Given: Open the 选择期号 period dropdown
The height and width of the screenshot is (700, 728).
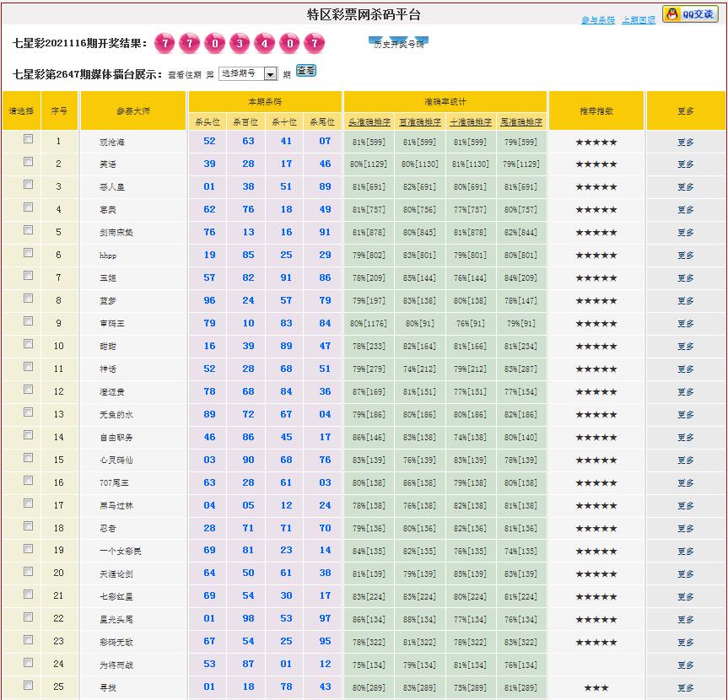Looking at the screenshot, I should [x=248, y=74].
